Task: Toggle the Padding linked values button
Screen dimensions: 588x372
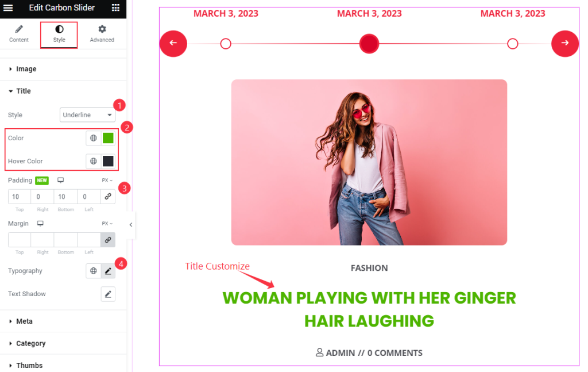Action: (x=108, y=196)
